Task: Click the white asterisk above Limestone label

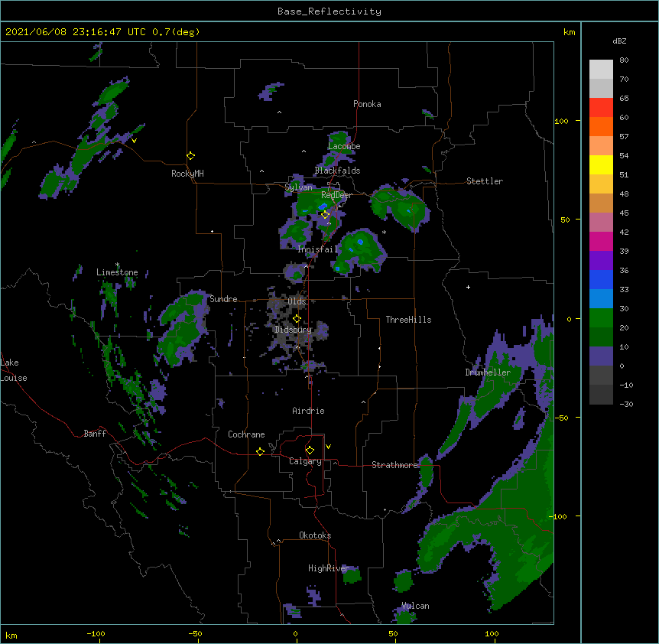Action: [117, 265]
